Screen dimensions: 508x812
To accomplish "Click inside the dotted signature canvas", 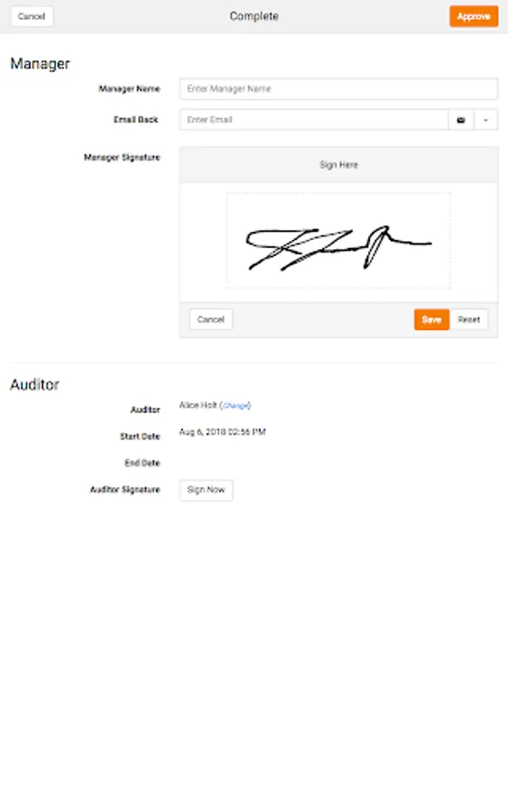I will pyautogui.click(x=338, y=241).
